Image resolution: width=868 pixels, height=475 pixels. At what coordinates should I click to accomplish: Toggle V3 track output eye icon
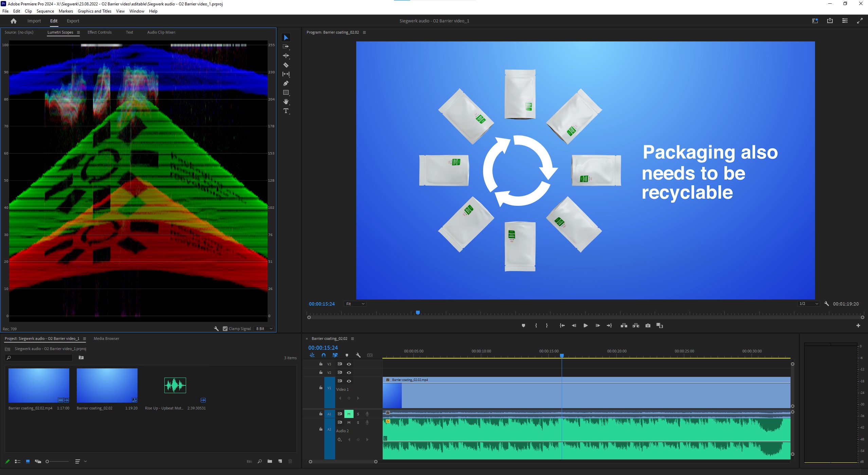tap(349, 364)
